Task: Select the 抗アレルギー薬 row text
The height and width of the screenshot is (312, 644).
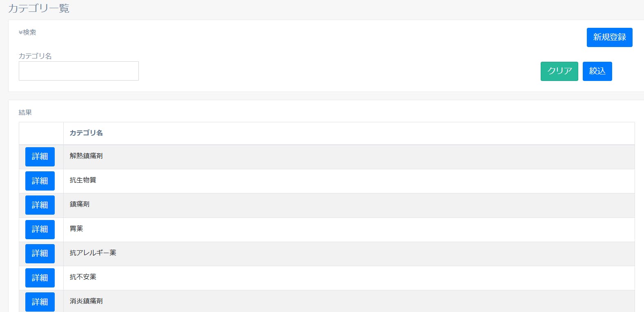Action: (x=93, y=253)
